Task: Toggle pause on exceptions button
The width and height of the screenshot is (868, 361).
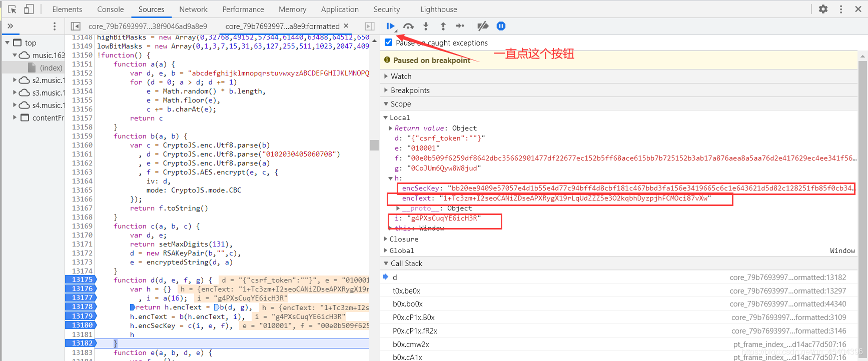Action: pos(501,26)
